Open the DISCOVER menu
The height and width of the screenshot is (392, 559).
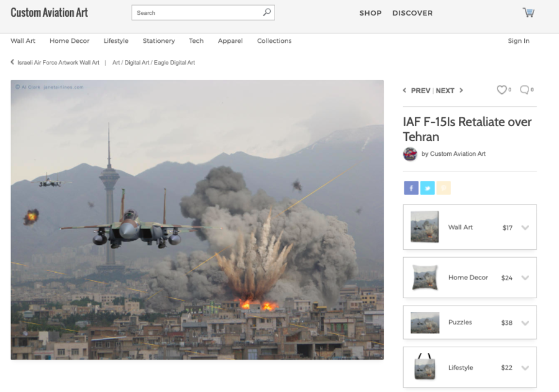(412, 13)
